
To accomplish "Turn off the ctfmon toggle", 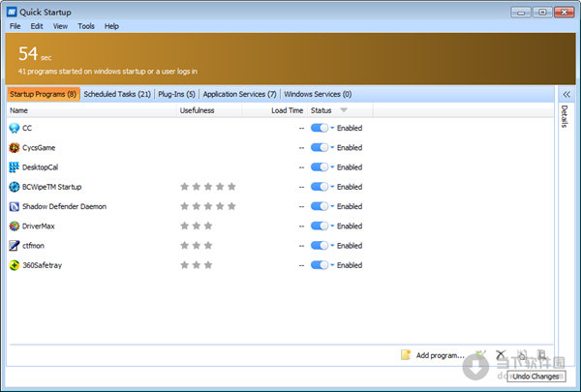I will pos(320,246).
